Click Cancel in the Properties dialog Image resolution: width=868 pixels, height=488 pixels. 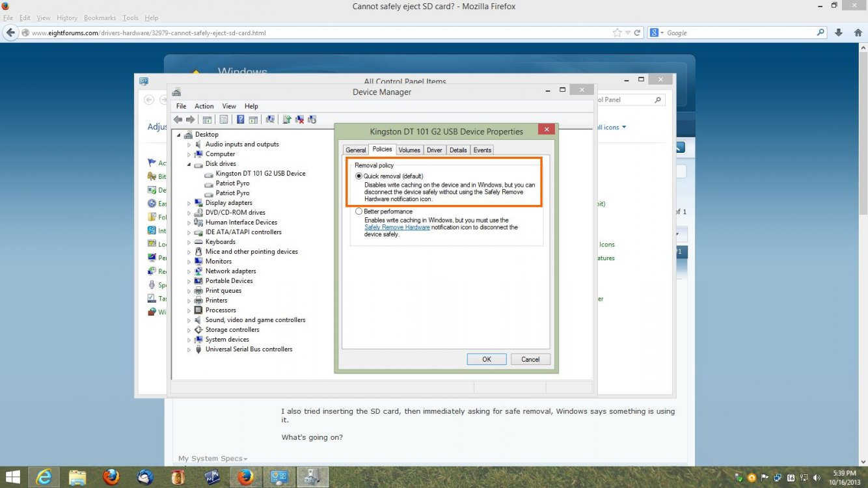click(x=530, y=359)
